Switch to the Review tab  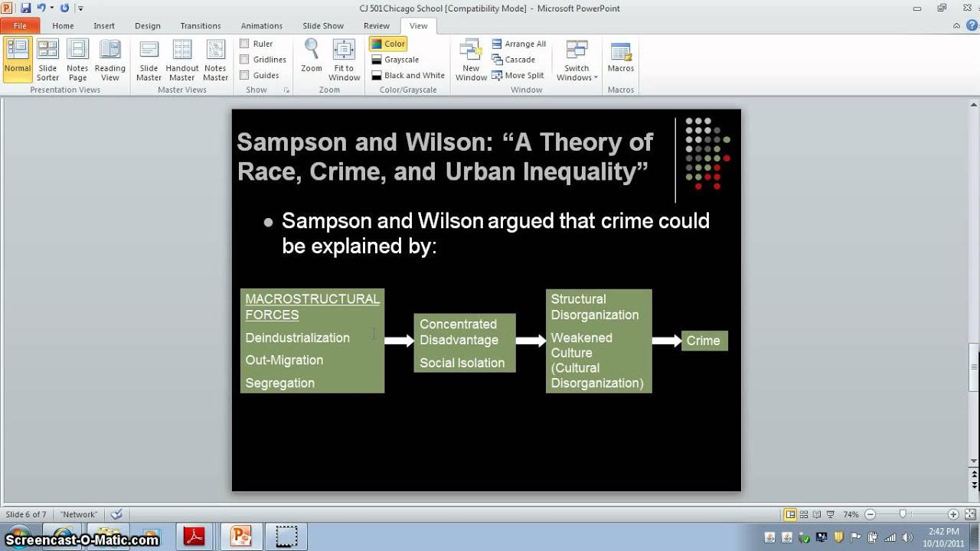pos(377,26)
